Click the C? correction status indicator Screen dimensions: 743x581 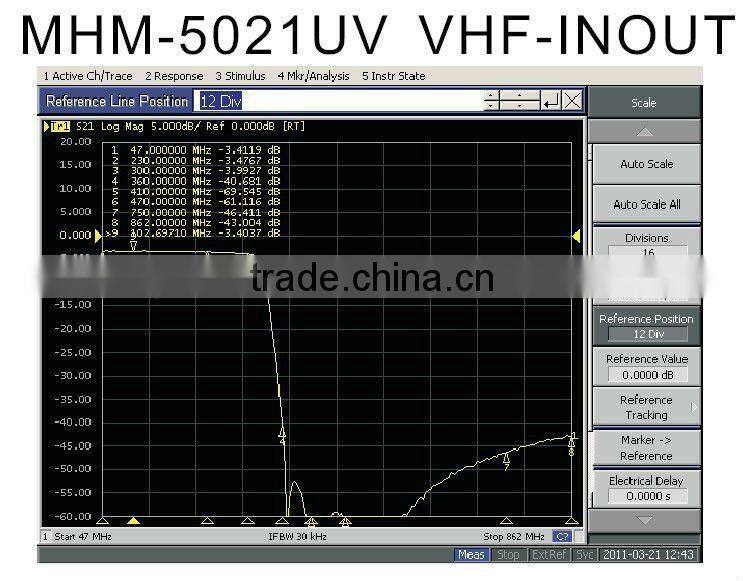pyautogui.click(x=562, y=536)
